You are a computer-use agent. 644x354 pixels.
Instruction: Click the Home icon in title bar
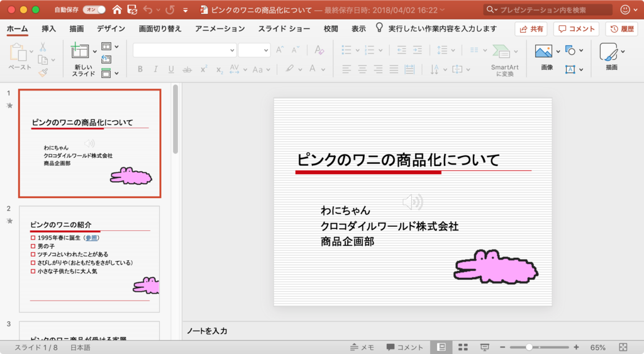[117, 9]
